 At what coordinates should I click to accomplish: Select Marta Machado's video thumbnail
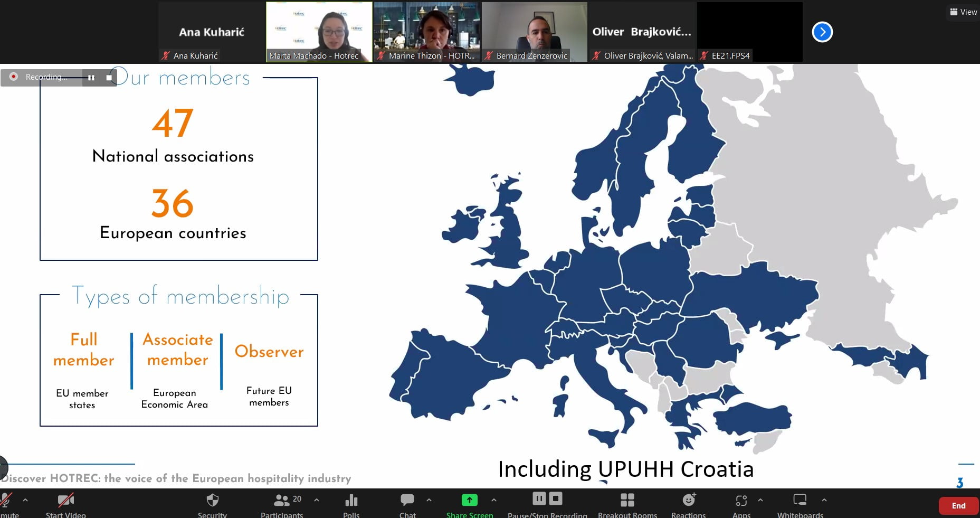(319, 32)
